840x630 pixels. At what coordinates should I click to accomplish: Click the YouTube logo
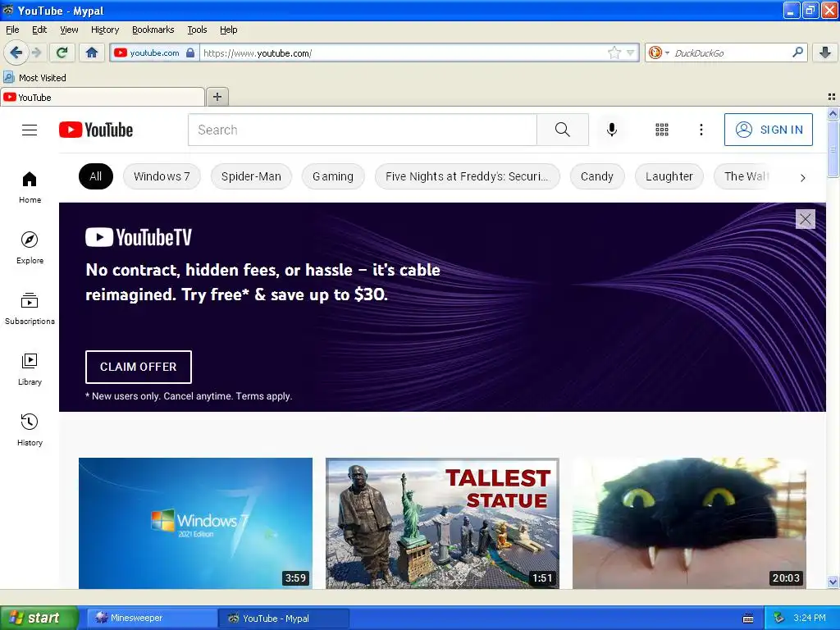(x=96, y=130)
